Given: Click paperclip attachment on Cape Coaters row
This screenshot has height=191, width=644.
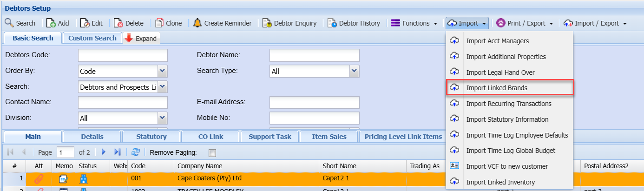Looking at the screenshot, I should click(x=39, y=178).
